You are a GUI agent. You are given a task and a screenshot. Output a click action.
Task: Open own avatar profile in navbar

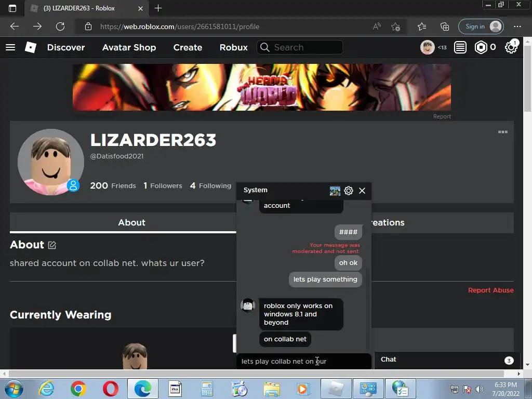coord(428,47)
